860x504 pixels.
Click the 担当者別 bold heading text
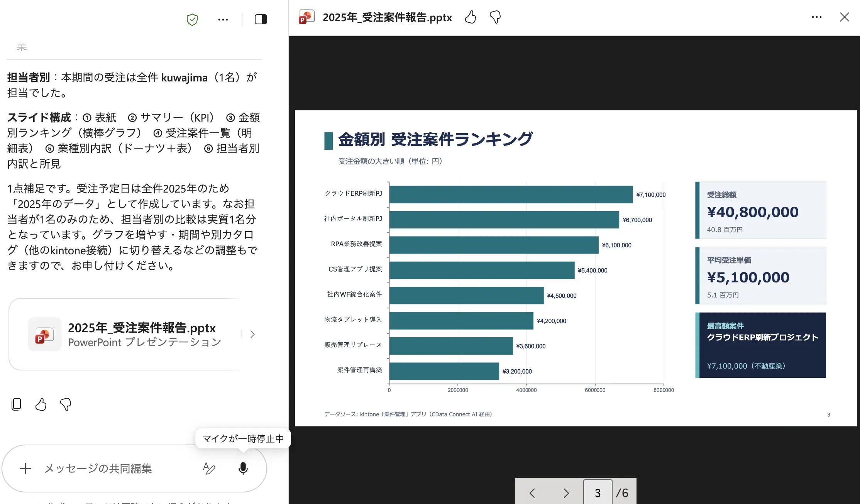pyautogui.click(x=29, y=78)
